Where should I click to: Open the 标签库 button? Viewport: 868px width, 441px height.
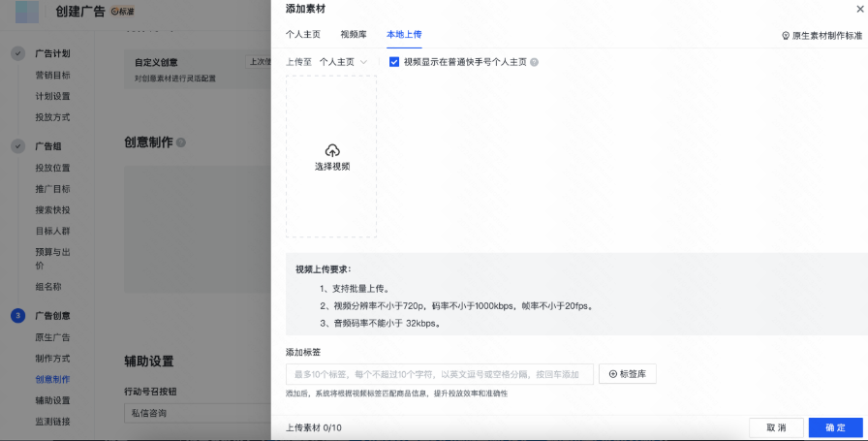click(x=627, y=374)
